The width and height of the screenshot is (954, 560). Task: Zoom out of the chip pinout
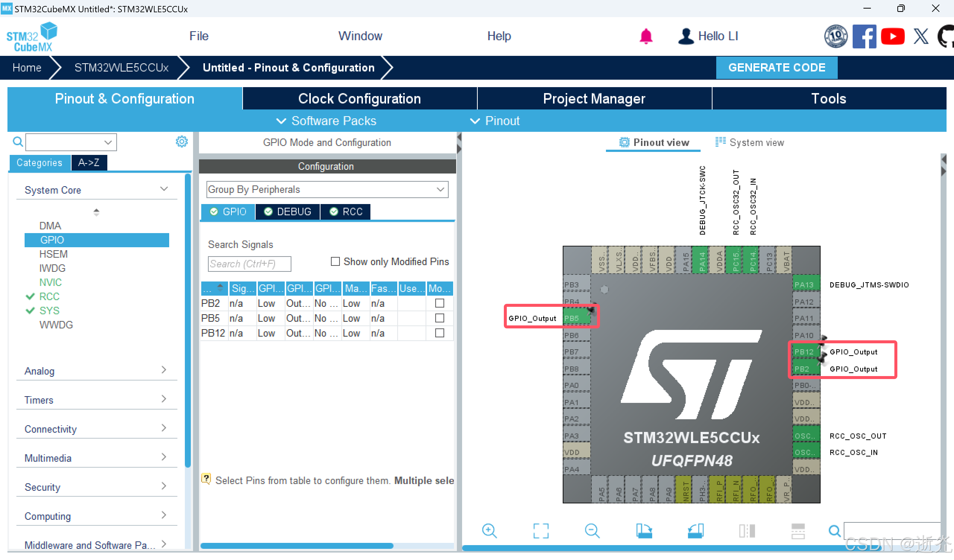[x=592, y=531]
